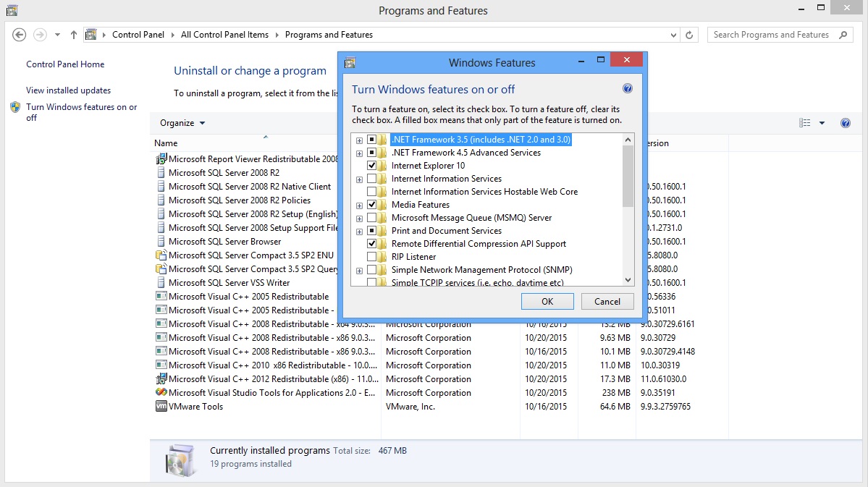Check Internet Information Services checkbox
Image resolution: width=868 pixels, height=487 pixels.
click(372, 179)
